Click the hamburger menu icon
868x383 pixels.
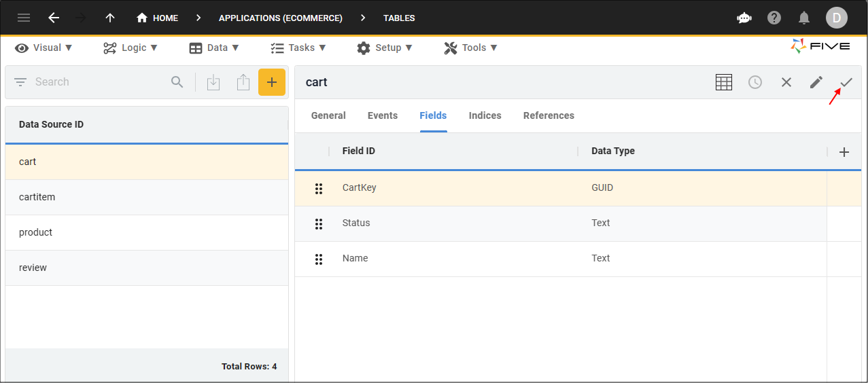(x=24, y=18)
